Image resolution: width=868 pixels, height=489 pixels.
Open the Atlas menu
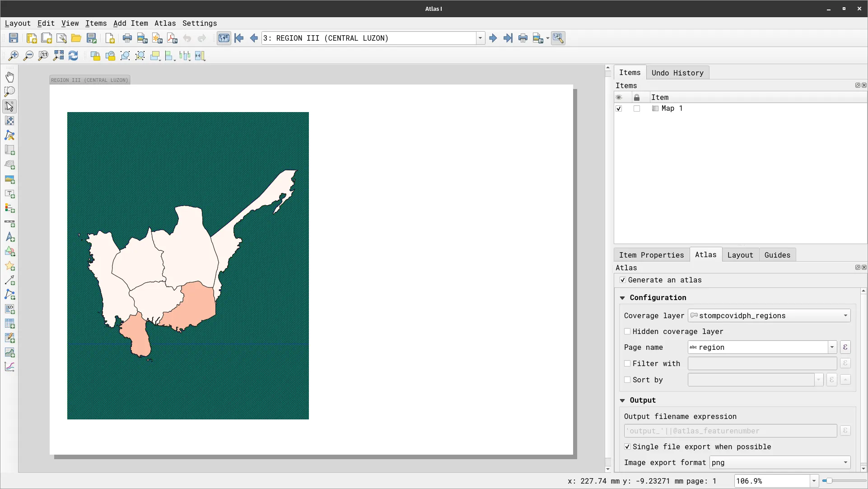point(165,24)
